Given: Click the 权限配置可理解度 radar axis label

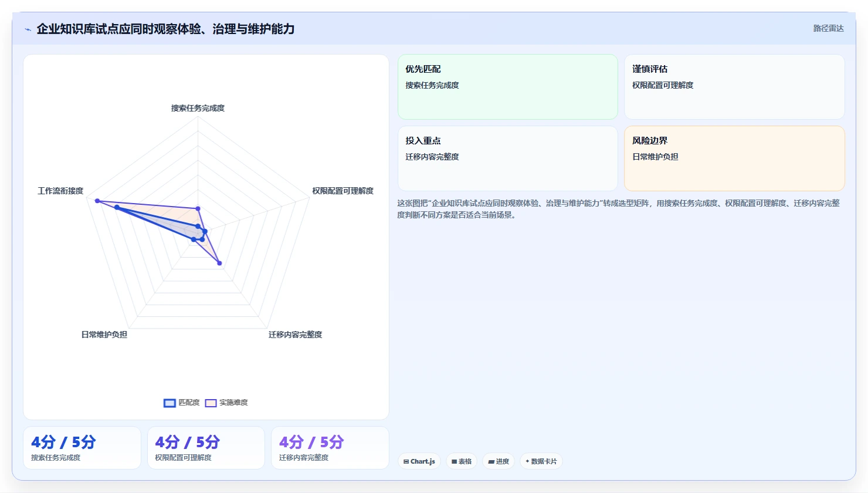Looking at the screenshot, I should pyautogui.click(x=343, y=191).
